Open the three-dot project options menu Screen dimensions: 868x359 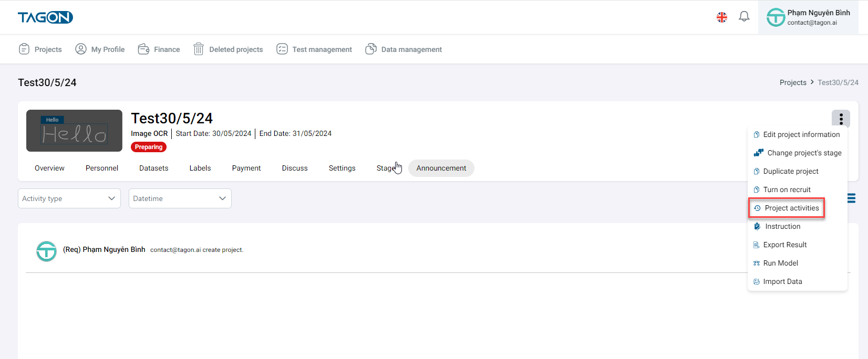(841, 119)
